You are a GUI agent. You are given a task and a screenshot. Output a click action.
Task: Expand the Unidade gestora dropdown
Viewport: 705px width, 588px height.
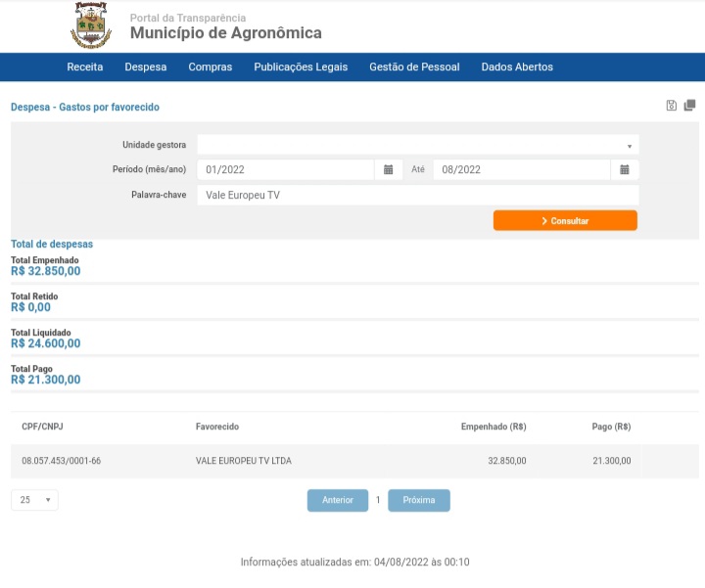coord(418,145)
